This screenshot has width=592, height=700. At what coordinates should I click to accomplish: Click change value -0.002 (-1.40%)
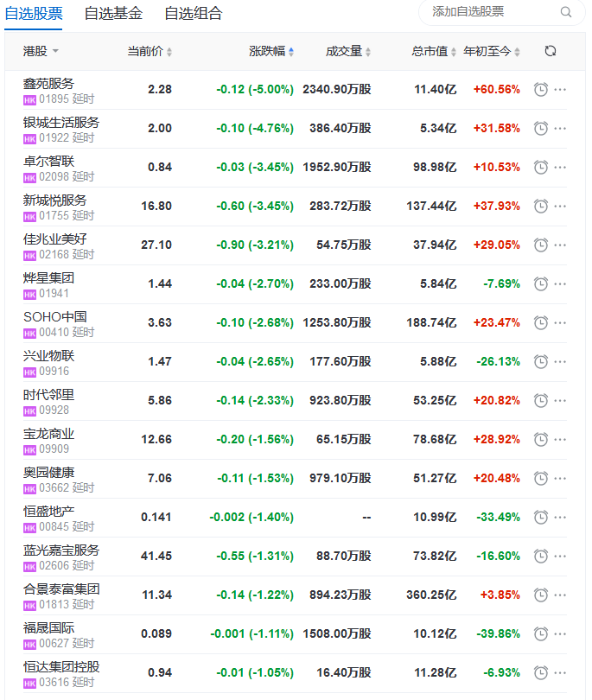(251, 517)
